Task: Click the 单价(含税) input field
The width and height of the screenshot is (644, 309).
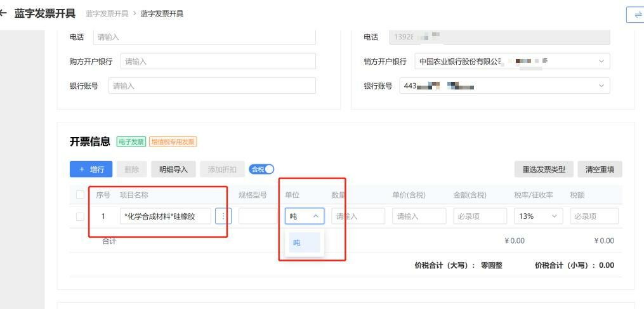Action: tap(419, 216)
